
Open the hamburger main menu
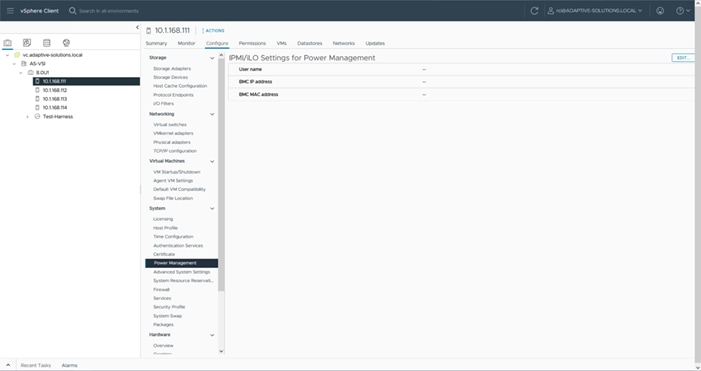click(10, 11)
